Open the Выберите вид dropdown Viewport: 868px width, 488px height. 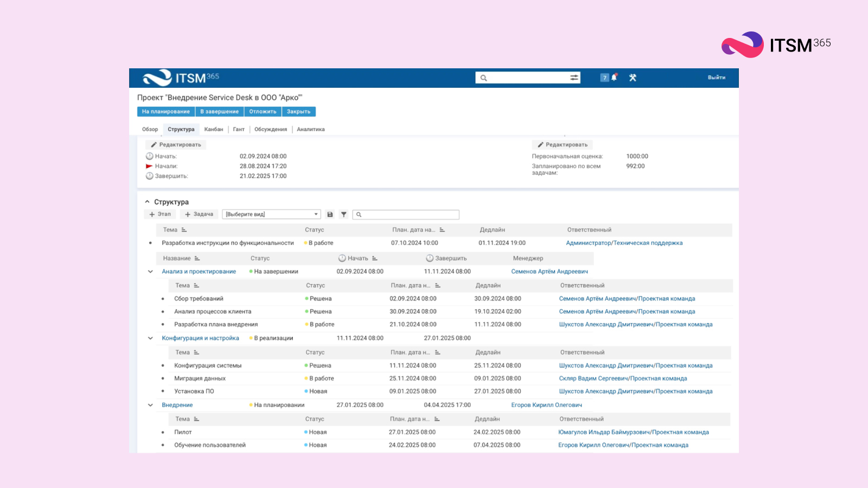point(271,215)
